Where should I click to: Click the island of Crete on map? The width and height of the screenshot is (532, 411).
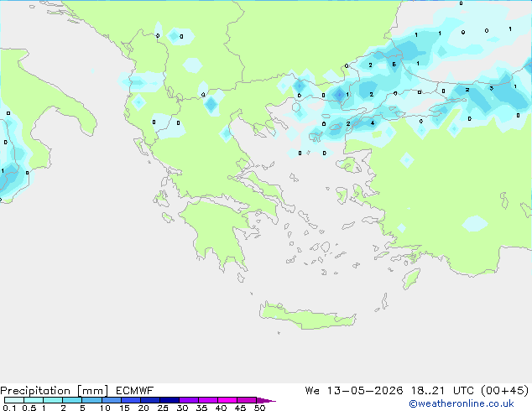(307, 317)
